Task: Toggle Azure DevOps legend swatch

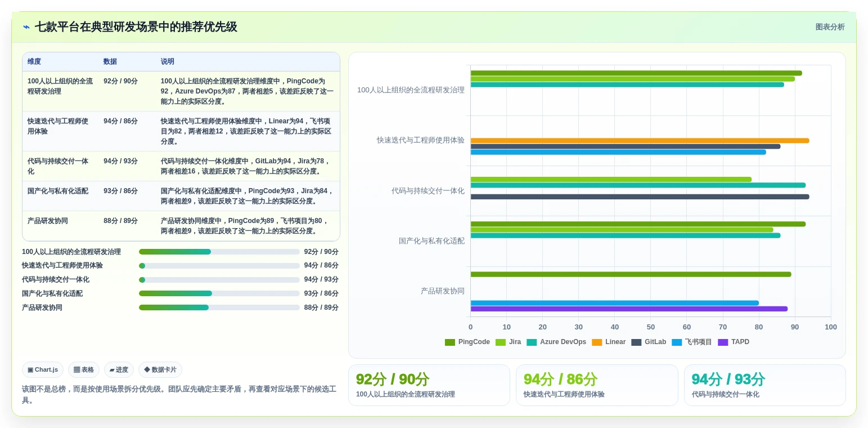Action: tap(532, 342)
